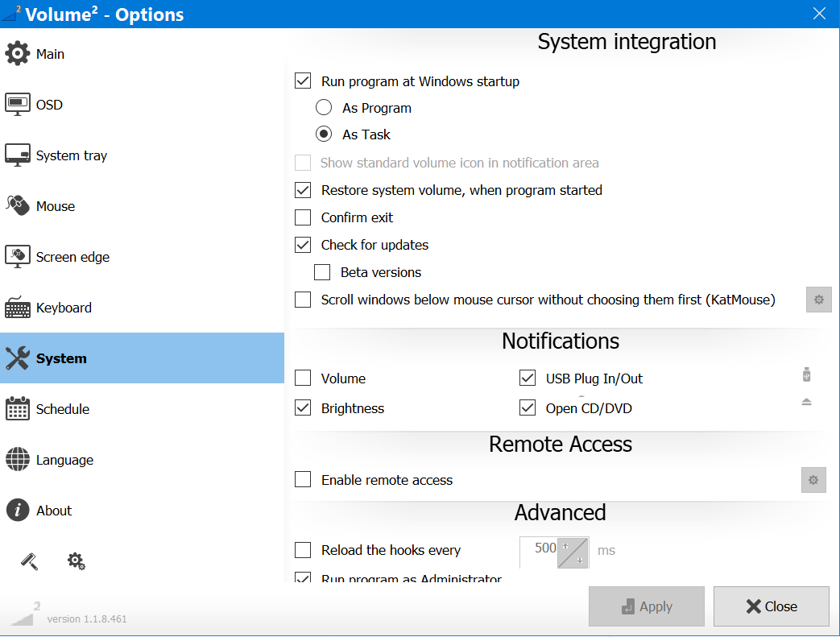Screen dimensions: 840x637
Task: Click the Language globe icon
Action: coord(18,460)
